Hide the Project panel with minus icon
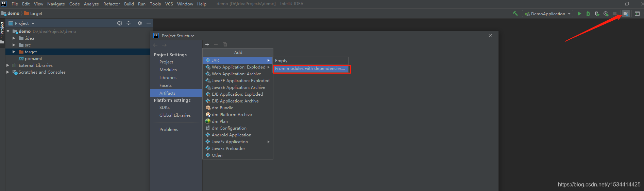 click(x=149, y=23)
